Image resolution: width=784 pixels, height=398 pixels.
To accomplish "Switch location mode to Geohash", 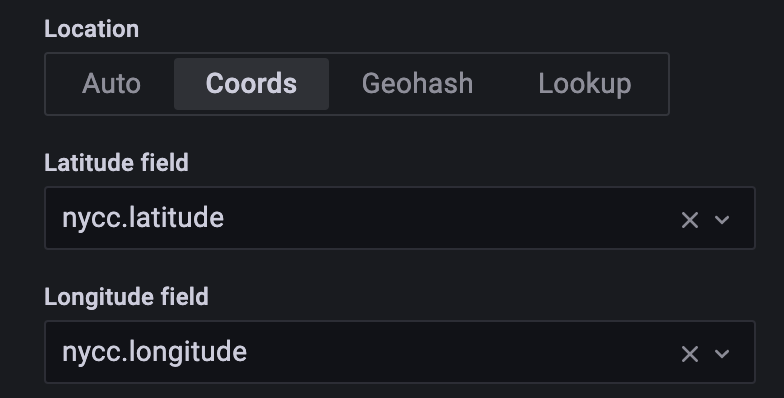I will click(x=418, y=84).
